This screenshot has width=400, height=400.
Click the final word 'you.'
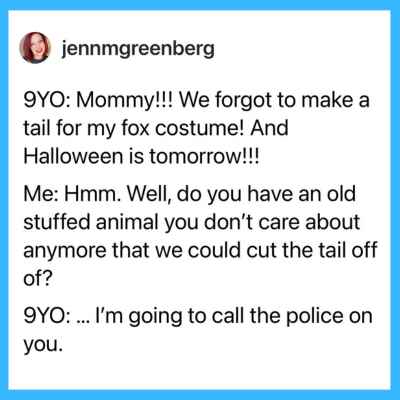pyautogui.click(x=43, y=345)
